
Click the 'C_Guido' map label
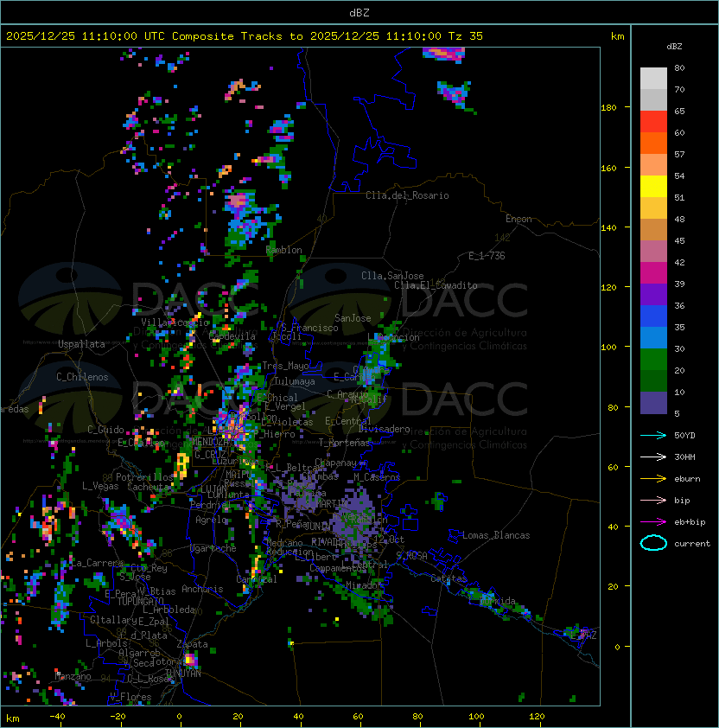[x=105, y=430]
